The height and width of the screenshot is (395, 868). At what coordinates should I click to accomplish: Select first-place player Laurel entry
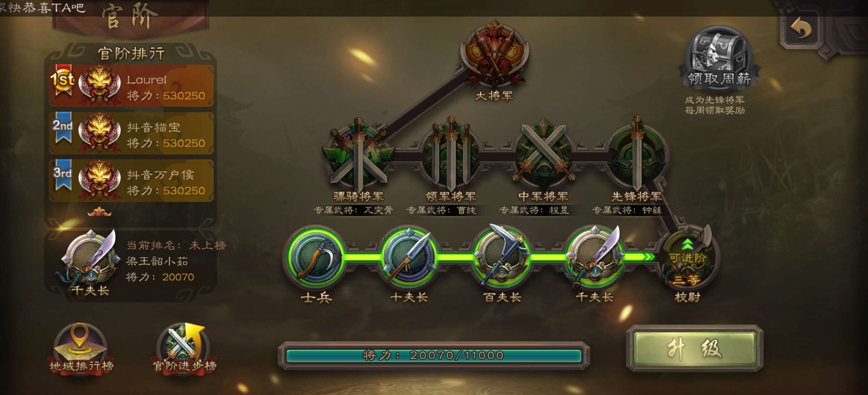point(131,86)
